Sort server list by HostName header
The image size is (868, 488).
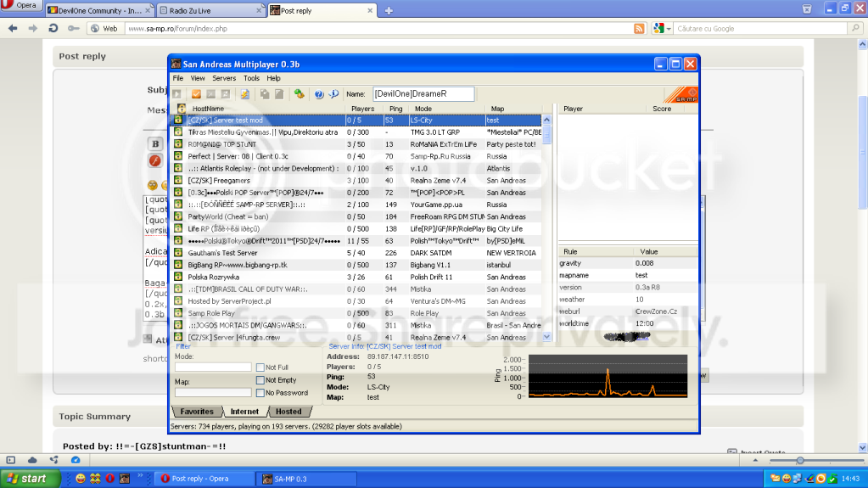(x=266, y=109)
